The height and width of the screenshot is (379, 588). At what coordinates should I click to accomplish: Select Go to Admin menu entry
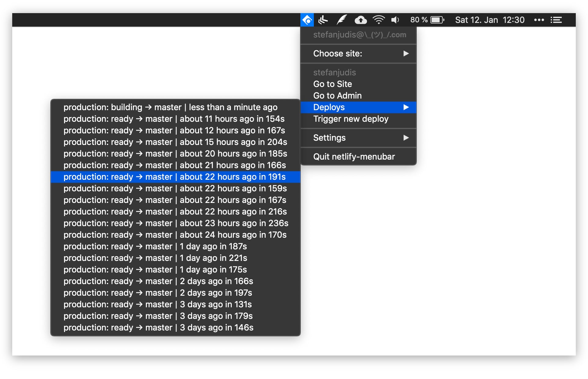point(337,96)
